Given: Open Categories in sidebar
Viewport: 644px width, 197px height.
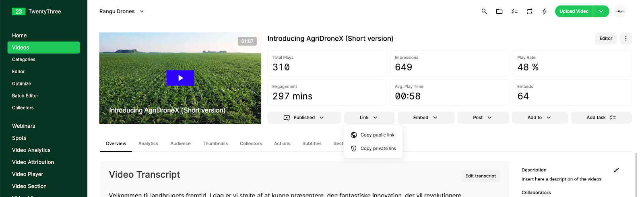Looking at the screenshot, I should [24, 60].
